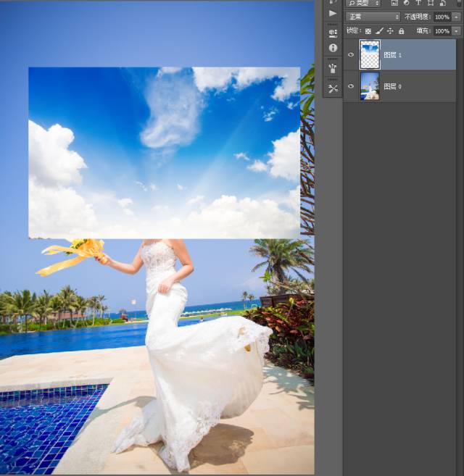The width and height of the screenshot is (464, 476).
Task: Open the 类型 layer filter dropdown
Action: [x=363, y=3]
